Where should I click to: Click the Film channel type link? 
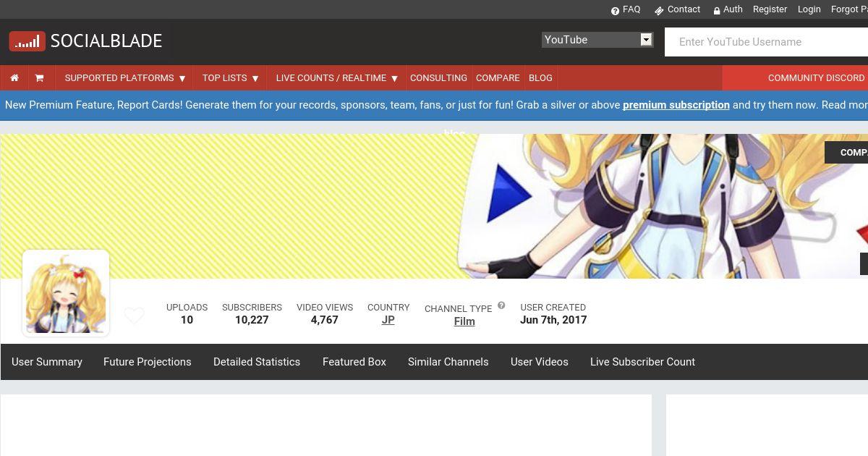464,321
